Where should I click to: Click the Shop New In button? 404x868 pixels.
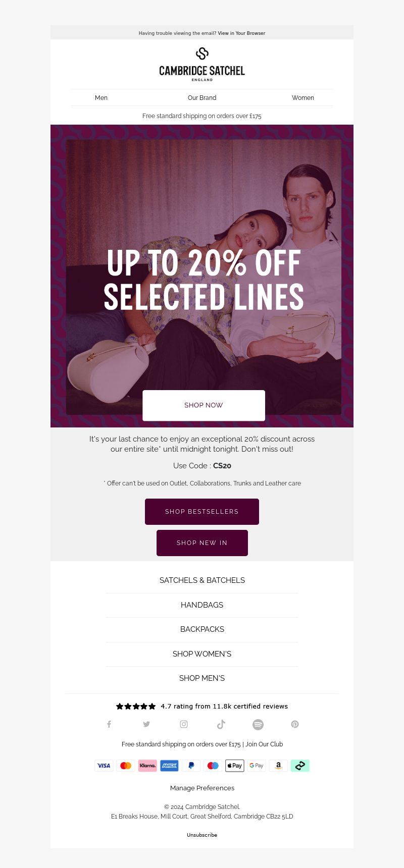coord(202,543)
